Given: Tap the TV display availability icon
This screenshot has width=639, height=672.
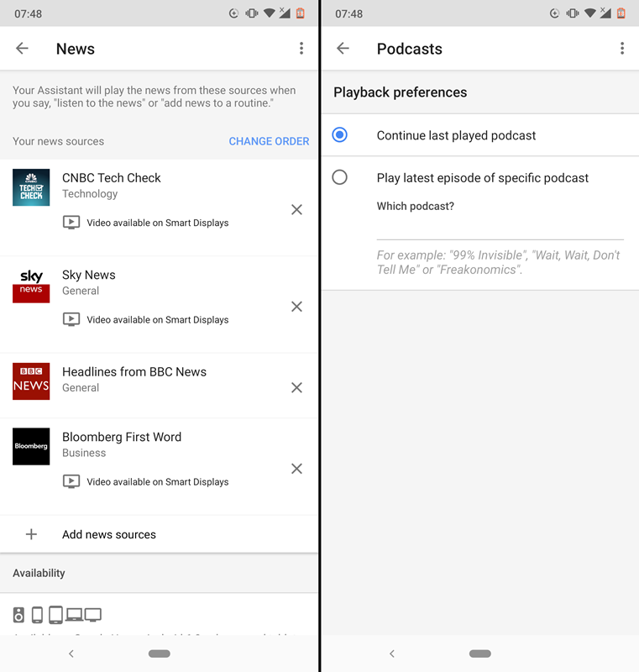Looking at the screenshot, I should coord(93,615).
